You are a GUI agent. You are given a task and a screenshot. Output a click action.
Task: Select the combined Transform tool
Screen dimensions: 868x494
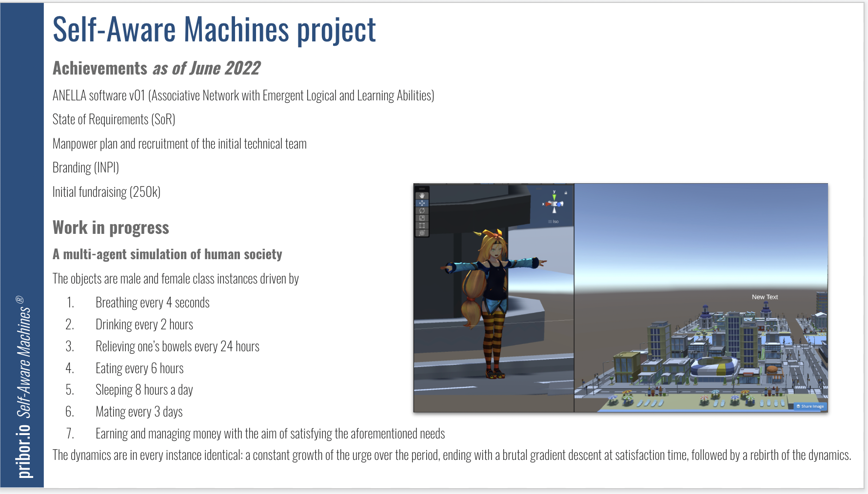pyautogui.click(x=422, y=233)
